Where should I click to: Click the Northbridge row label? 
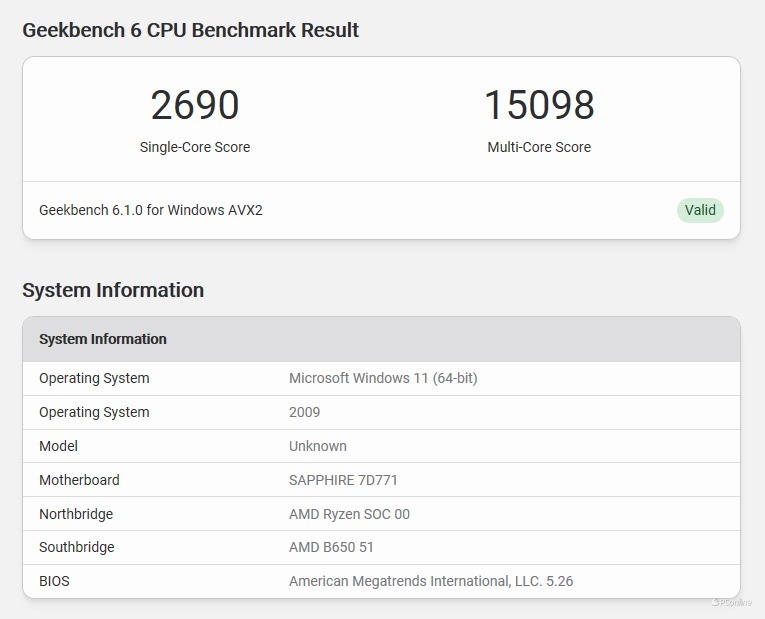pos(76,514)
